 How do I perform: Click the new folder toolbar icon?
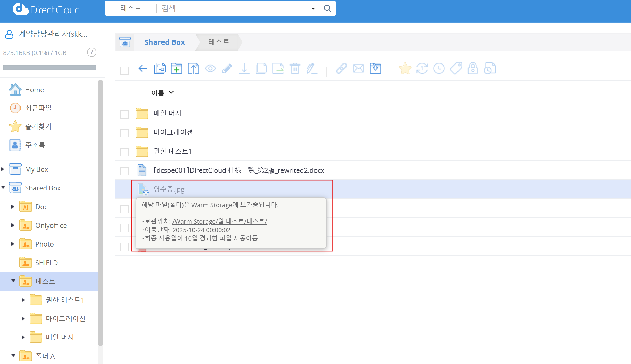click(x=177, y=69)
